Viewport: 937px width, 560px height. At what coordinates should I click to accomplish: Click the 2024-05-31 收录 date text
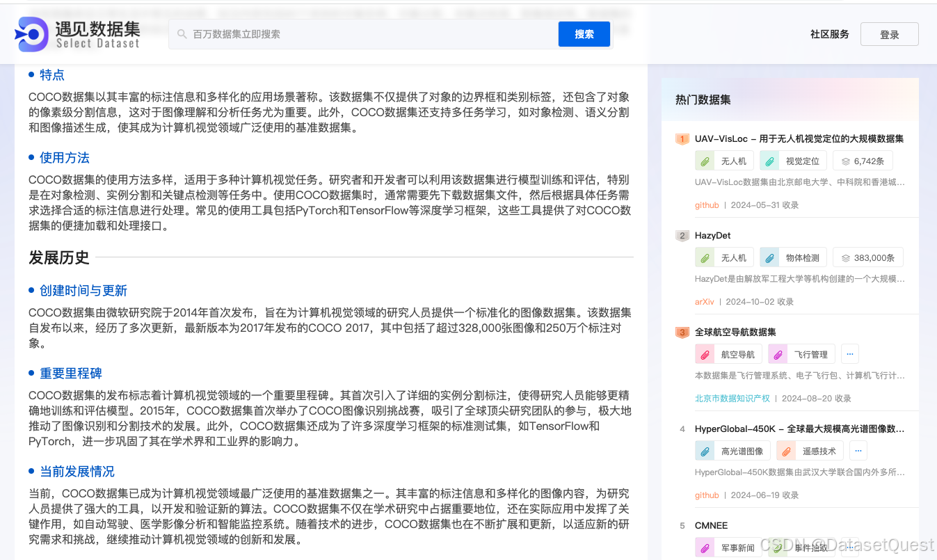point(764,205)
